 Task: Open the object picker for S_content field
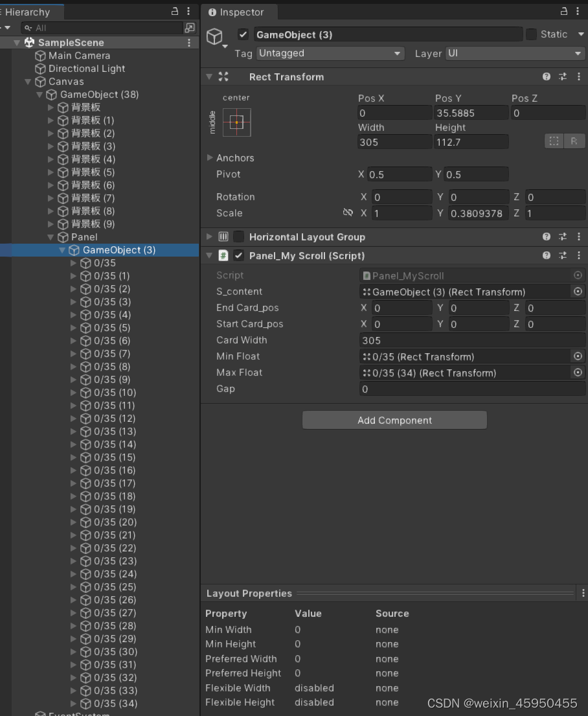click(578, 292)
